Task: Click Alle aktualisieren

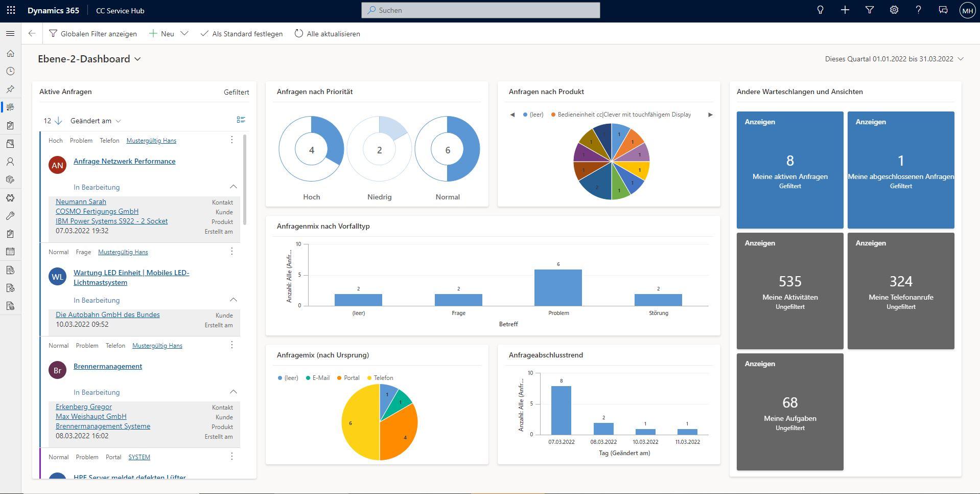Action: tap(328, 34)
